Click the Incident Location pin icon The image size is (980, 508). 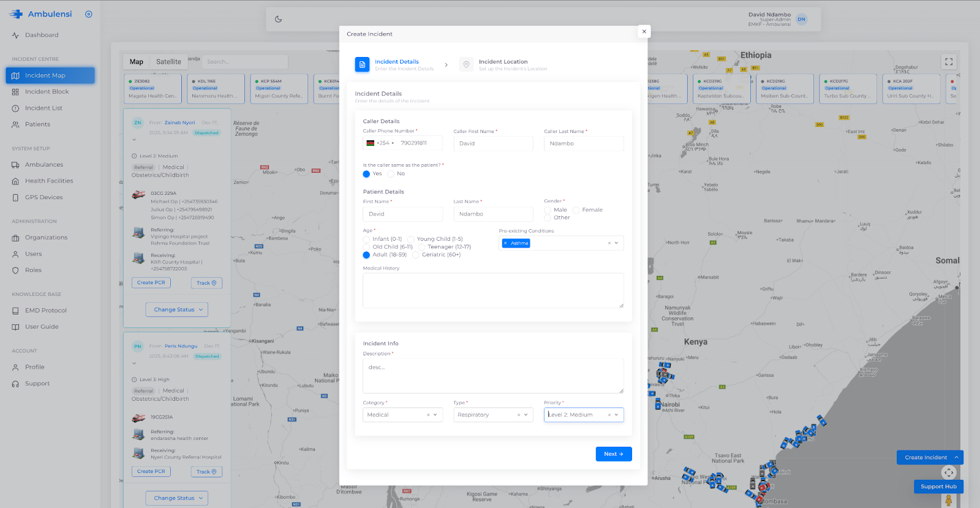coord(466,64)
